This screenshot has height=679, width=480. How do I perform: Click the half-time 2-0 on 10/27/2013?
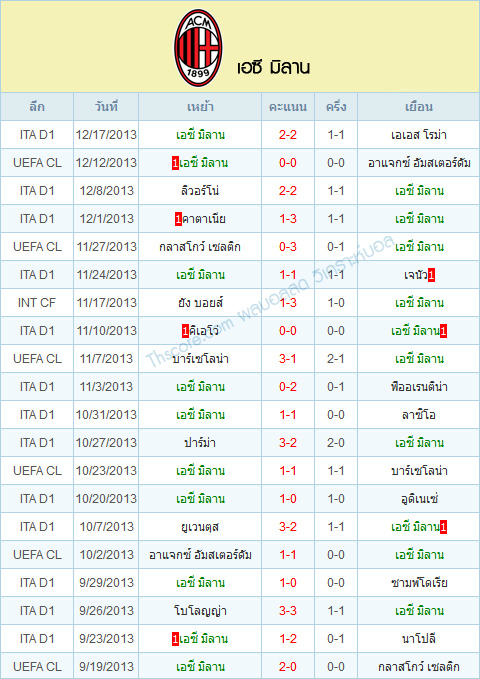coord(336,443)
